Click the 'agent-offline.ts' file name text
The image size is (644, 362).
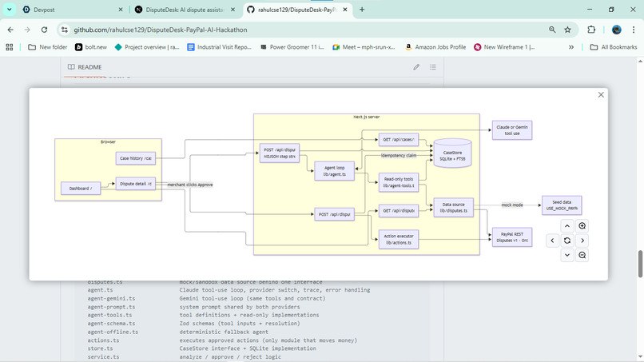point(113,332)
